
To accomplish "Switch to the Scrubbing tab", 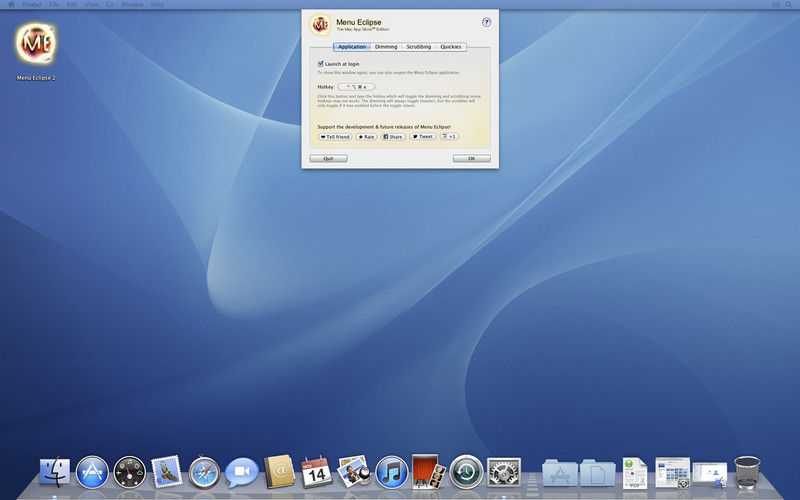I will click(x=419, y=46).
